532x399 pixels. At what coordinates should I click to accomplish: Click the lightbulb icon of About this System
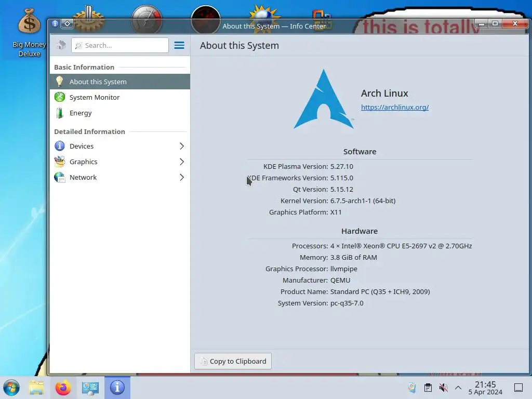coord(59,82)
